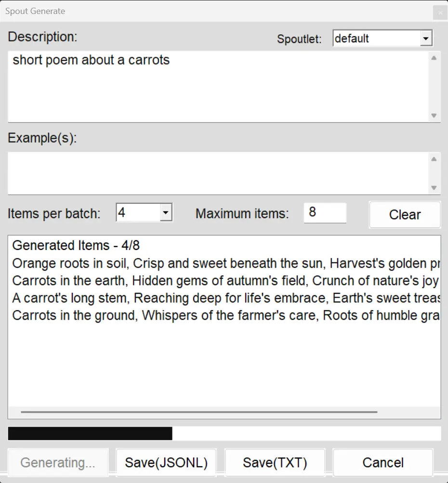Click the Spoutlet label
The height and width of the screenshot is (483, 448).
point(299,39)
